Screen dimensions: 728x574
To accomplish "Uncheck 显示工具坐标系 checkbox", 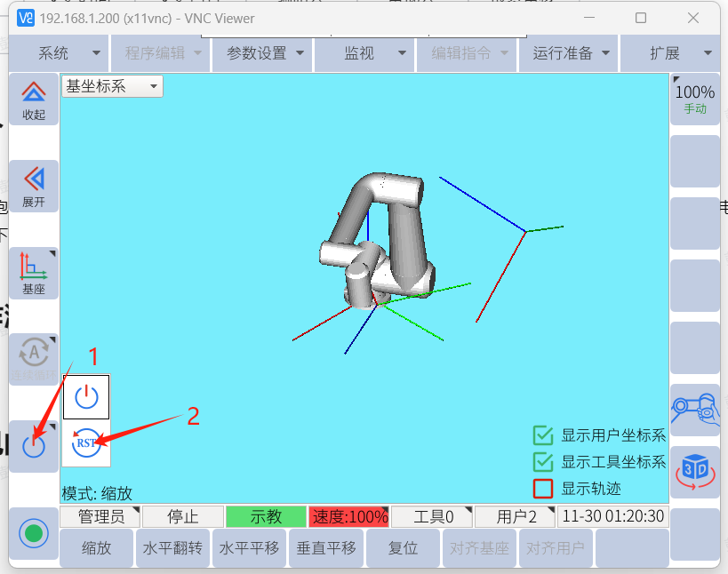I will click(543, 462).
